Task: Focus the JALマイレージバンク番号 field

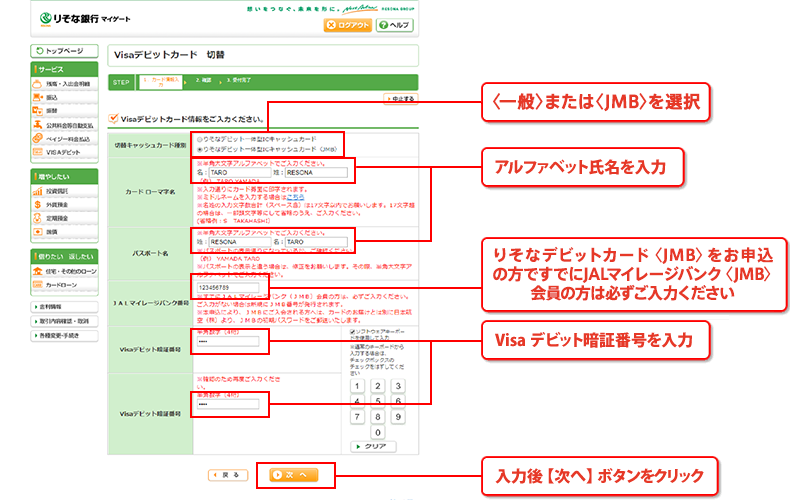Action: click(x=228, y=287)
